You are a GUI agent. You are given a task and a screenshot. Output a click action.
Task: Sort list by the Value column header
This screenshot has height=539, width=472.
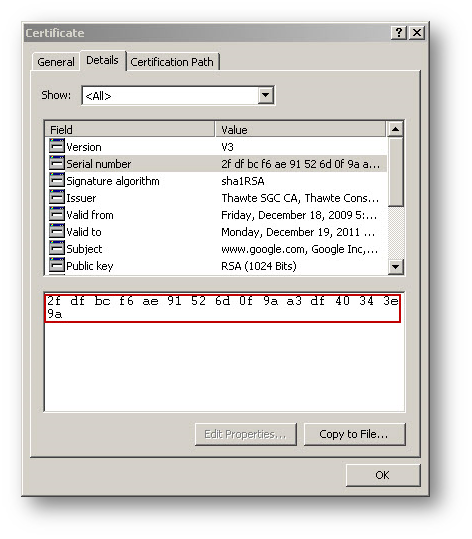pos(301,130)
